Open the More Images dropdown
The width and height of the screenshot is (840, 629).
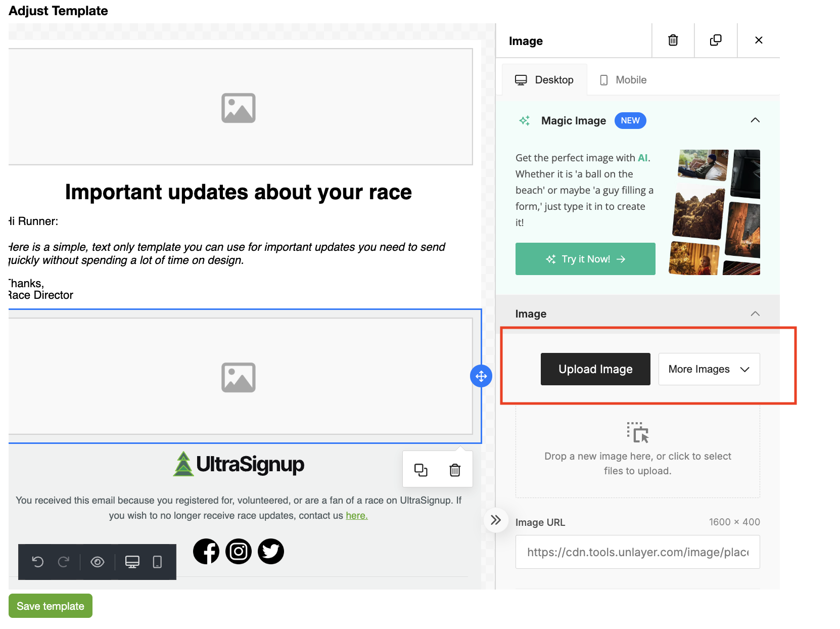(709, 369)
